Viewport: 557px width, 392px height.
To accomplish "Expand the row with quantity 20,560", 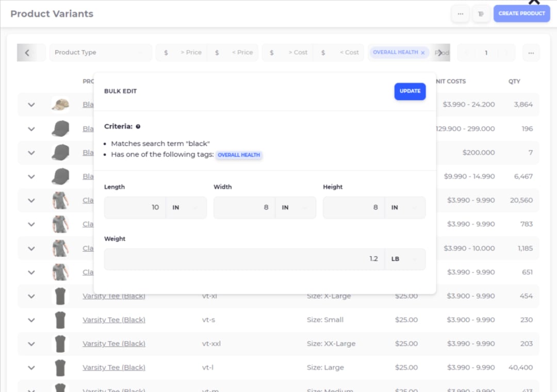I will point(31,200).
